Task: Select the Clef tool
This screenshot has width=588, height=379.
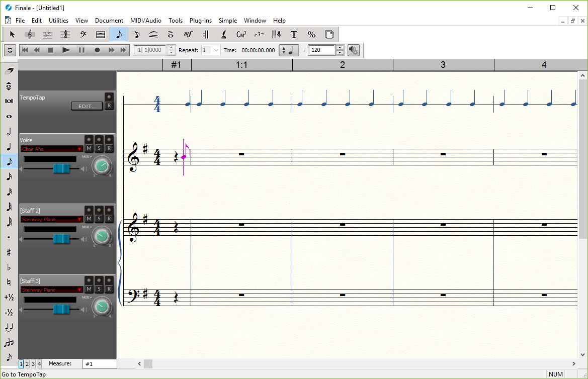Action: pos(30,35)
